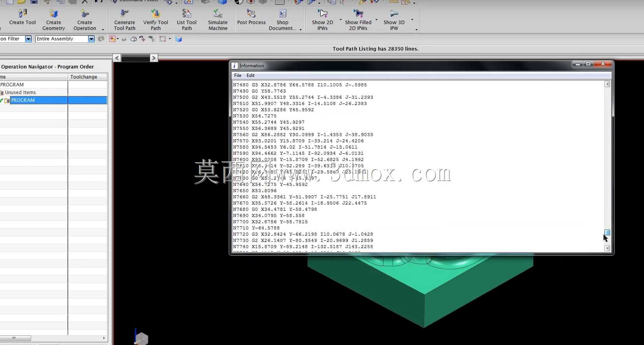Run Verify Tool Path
The width and height of the screenshot is (644, 345).
click(x=156, y=20)
